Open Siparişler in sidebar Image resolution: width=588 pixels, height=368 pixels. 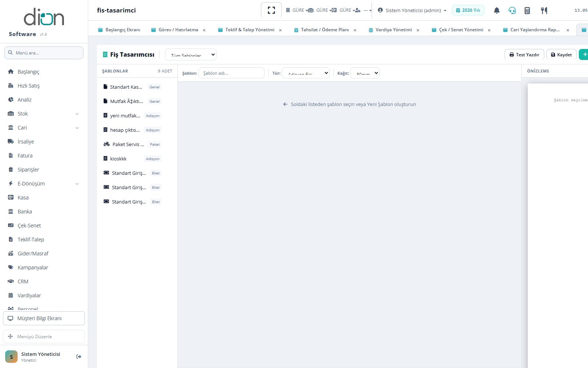[44, 170]
